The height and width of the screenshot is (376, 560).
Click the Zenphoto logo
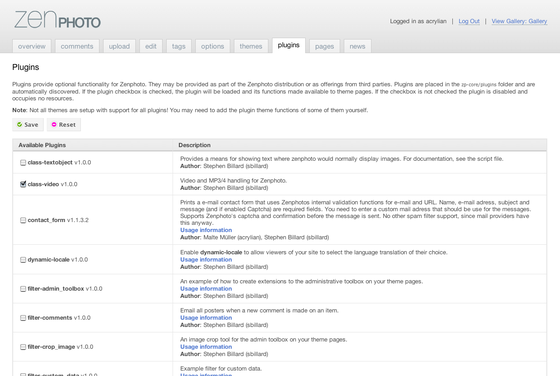[x=57, y=20]
